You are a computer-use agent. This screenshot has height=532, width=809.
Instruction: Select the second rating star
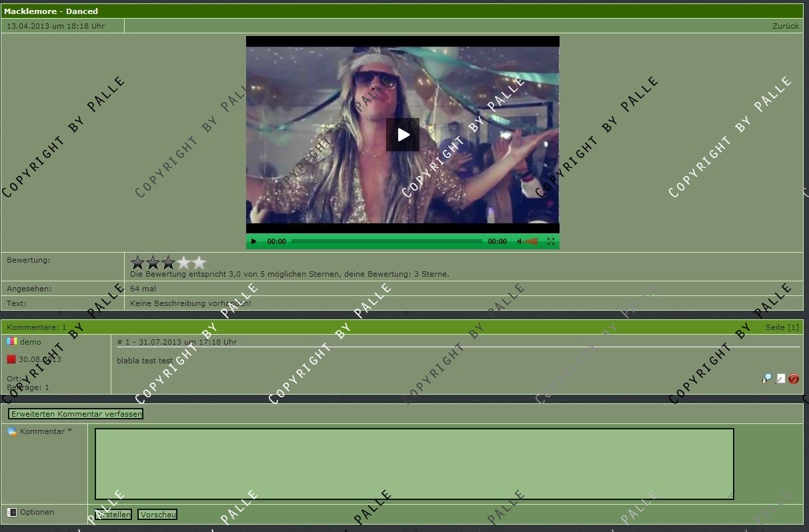click(153, 263)
